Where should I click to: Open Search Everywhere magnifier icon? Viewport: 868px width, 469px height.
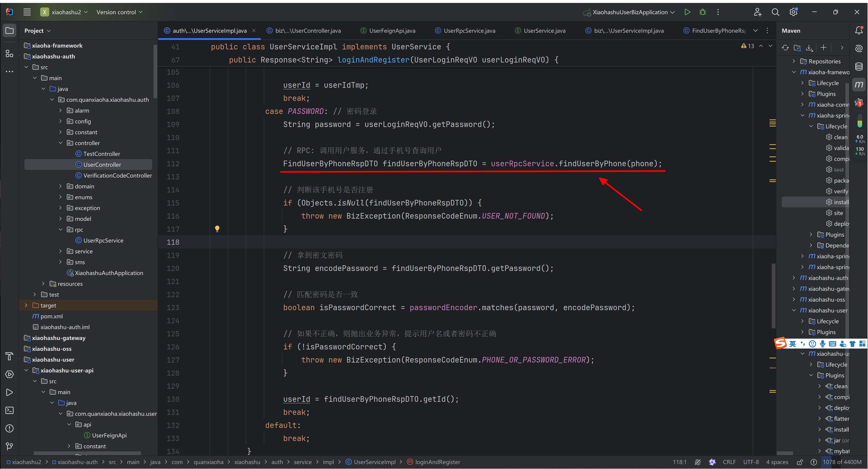[775, 12]
